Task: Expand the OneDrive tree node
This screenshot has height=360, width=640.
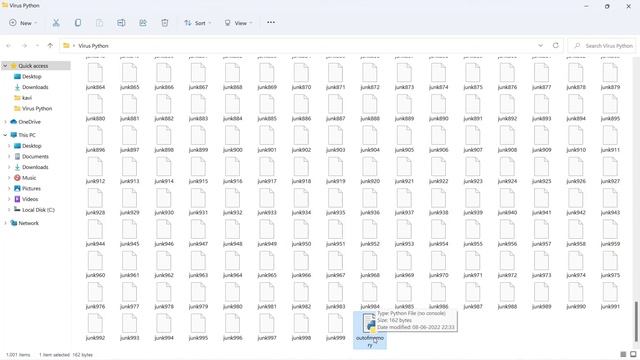Action: [x=5, y=122]
